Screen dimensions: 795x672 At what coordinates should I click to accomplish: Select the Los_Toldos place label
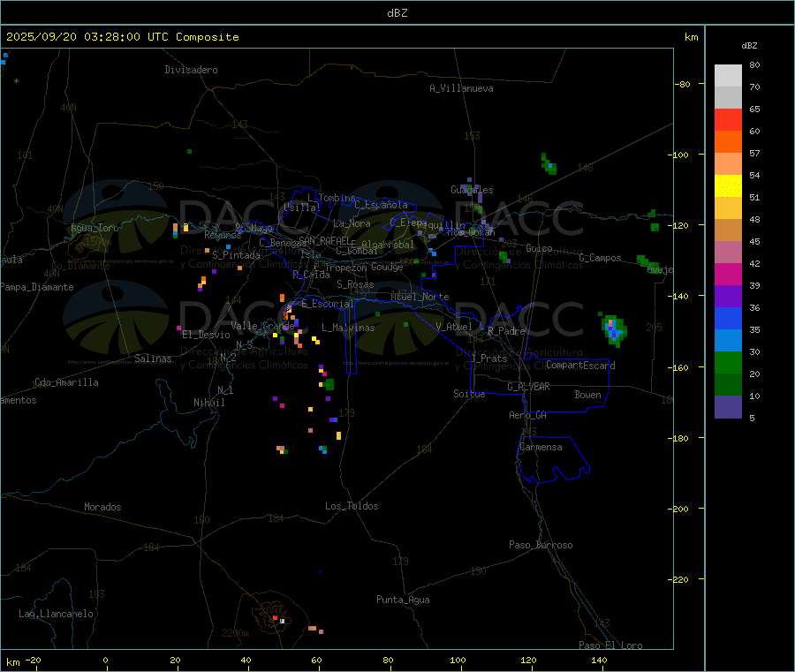click(x=352, y=506)
